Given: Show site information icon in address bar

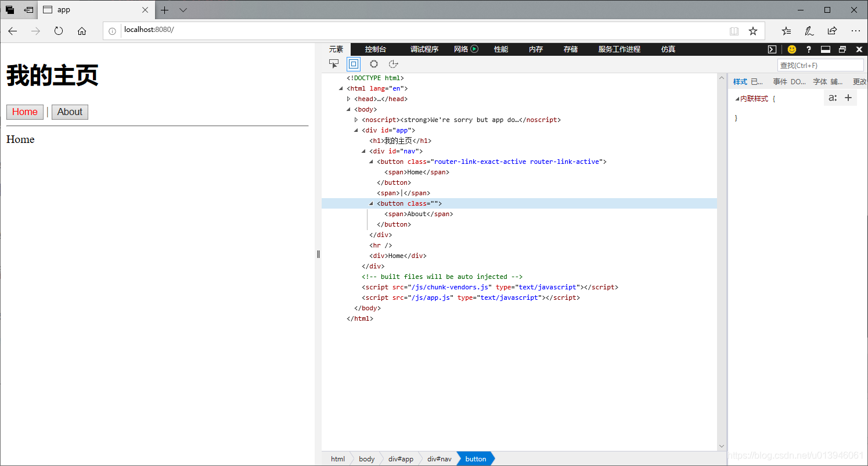Looking at the screenshot, I should click(x=113, y=31).
